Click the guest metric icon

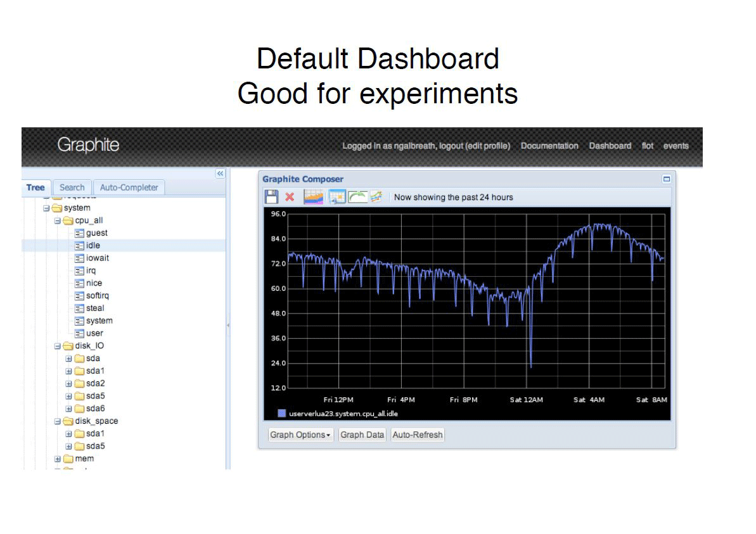pyautogui.click(x=80, y=233)
